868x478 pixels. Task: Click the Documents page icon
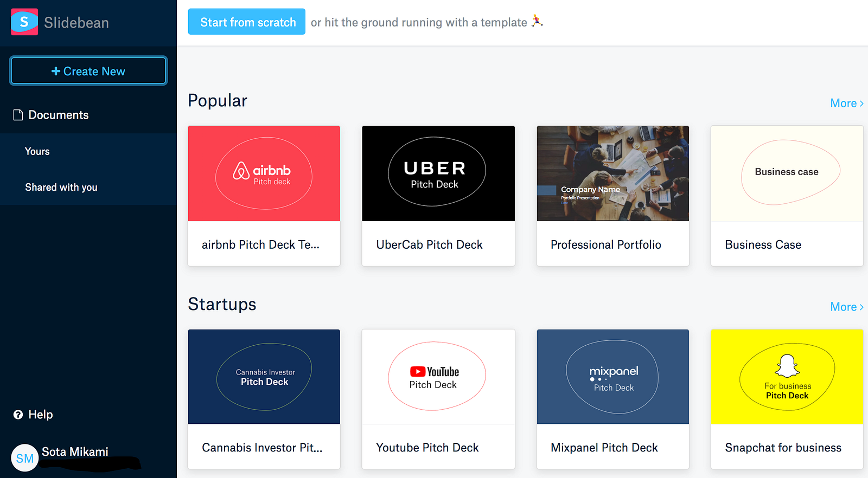pyautogui.click(x=18, y=115)
